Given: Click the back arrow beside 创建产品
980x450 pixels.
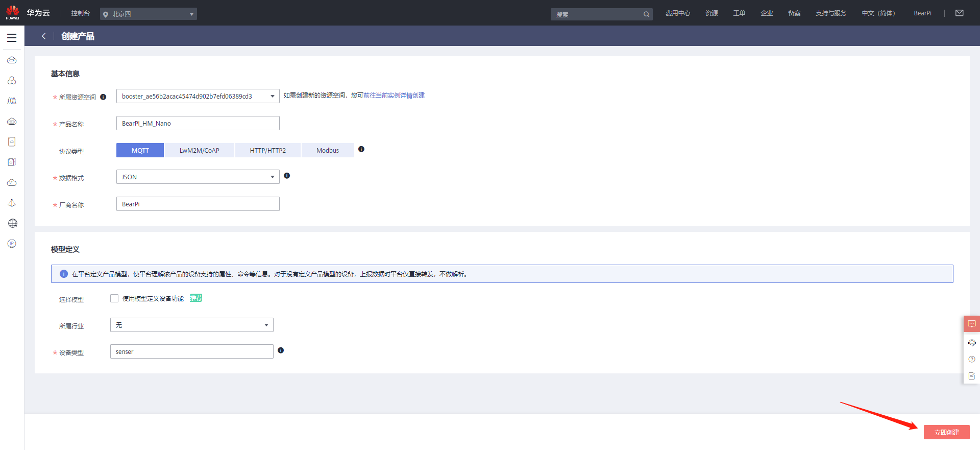Looking at the screenshot, I should [44, 36].
